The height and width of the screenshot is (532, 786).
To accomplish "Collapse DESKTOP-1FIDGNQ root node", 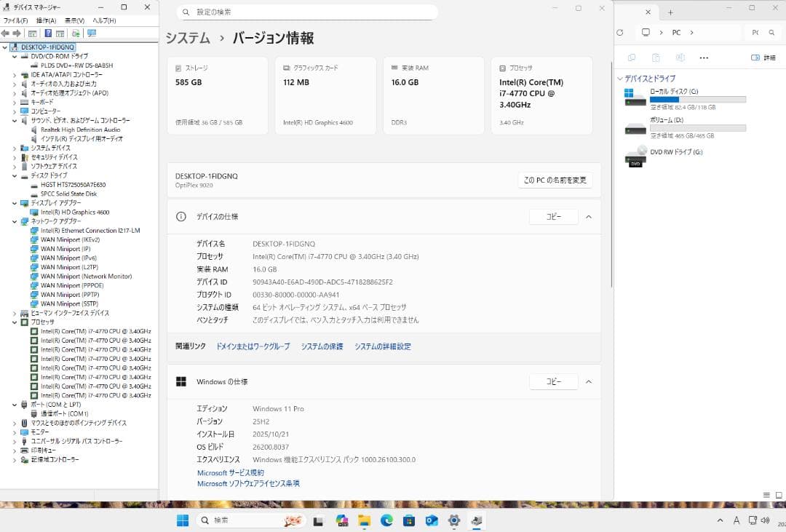I will 5,47.
